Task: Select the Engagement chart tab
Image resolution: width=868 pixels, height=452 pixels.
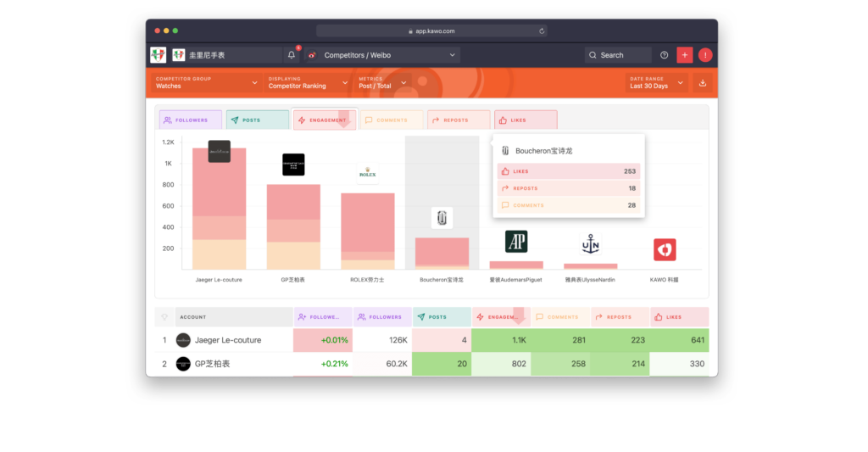Action: [325, 120]
